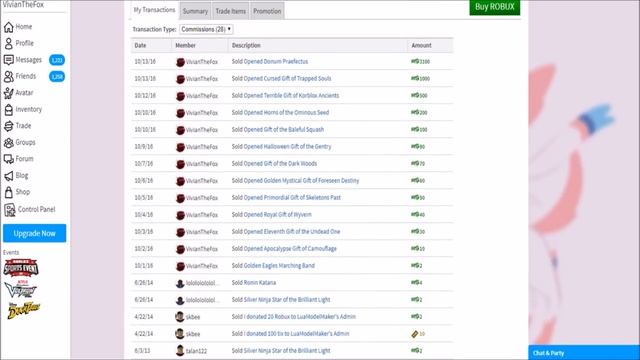
Task: Open the Home sidebar icon
Action: (x=9, y=27)
